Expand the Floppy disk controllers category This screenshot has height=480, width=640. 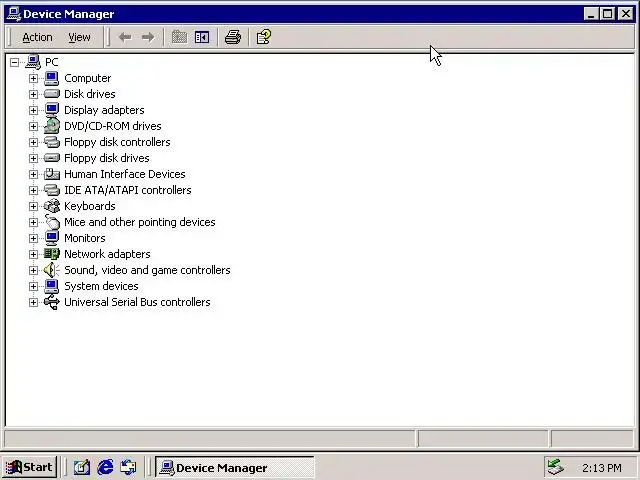pyautogui.click(x=33, y=142)
